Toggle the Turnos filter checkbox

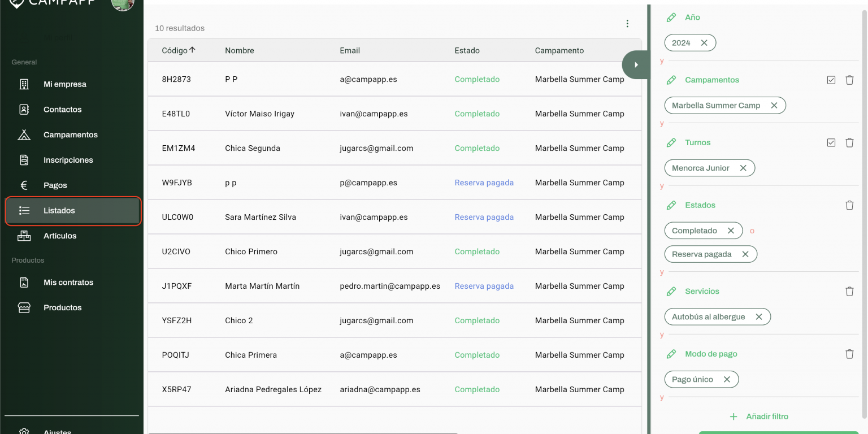pos(831,143)
